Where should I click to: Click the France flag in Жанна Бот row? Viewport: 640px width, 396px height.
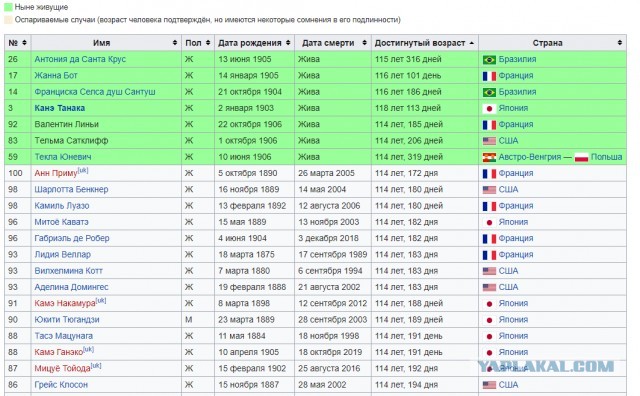click(489, 76)
